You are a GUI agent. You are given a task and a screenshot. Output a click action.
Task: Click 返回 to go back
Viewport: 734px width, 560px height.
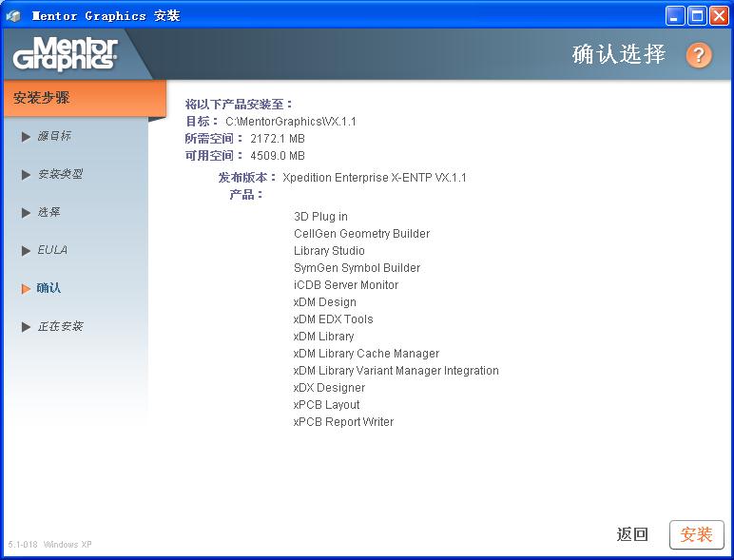632,534
